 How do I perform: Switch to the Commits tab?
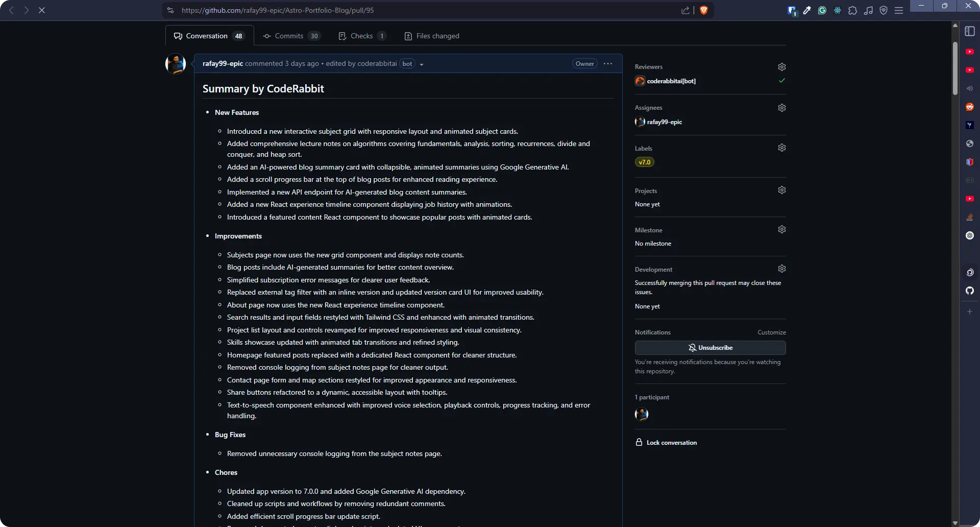click(x=291, y=36)
